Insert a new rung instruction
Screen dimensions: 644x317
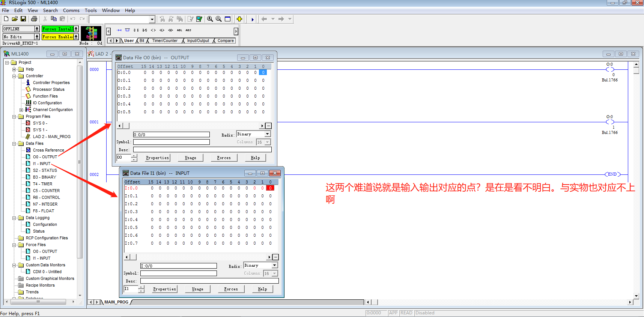point(119,30)
